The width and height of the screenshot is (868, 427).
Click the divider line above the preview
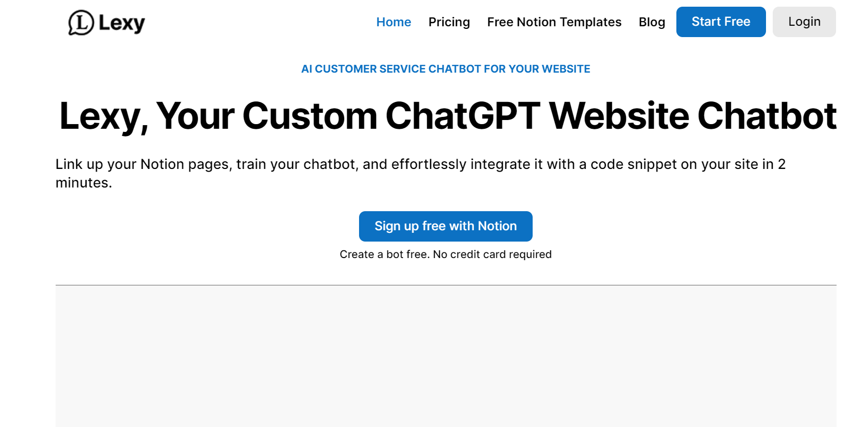click(446, 284)
